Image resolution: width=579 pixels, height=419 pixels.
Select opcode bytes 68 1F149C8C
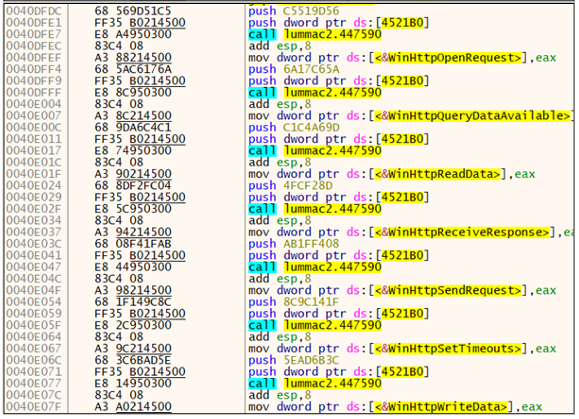pos(133,302)
